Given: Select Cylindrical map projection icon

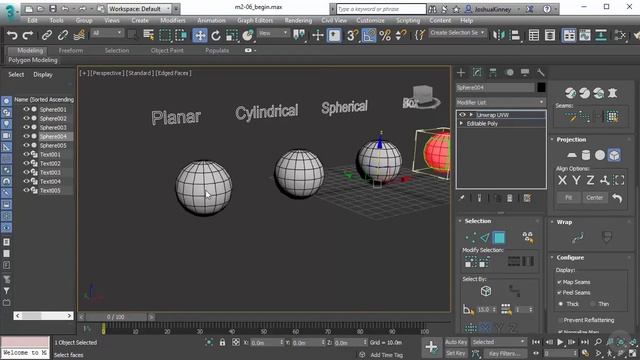Looking at the screenshot, I should (x=586, y=155).
